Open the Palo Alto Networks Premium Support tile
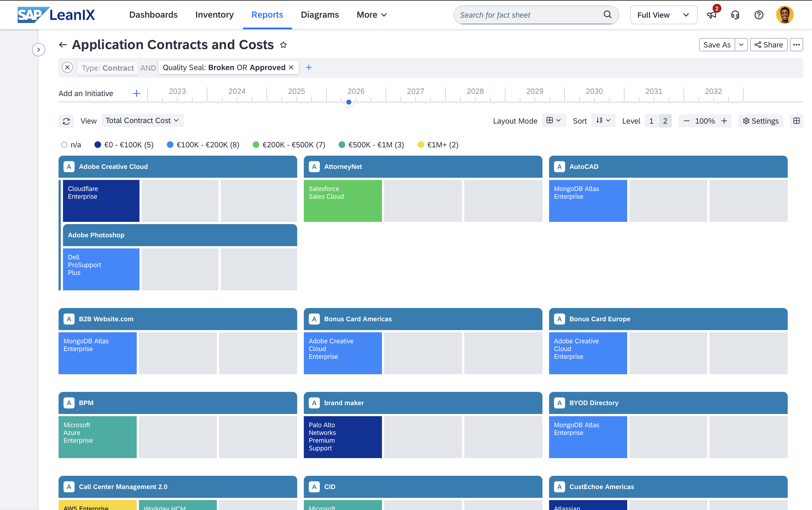The width and height of the screenshot is (812, 510). click(342, 437)
